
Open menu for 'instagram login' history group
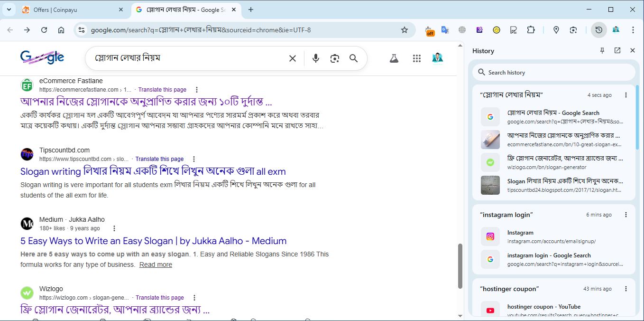click(x=626, y=215)
